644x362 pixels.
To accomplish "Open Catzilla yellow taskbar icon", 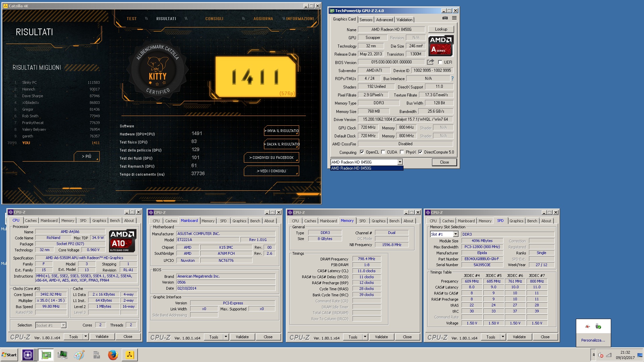I will tap(130, 355).
